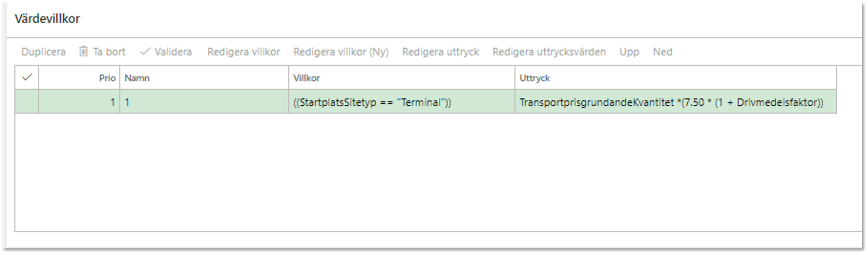Click the select-all checkmark in grid header
Image resolution: width=868 pixels, height=255 pixels.
[27, 77]
